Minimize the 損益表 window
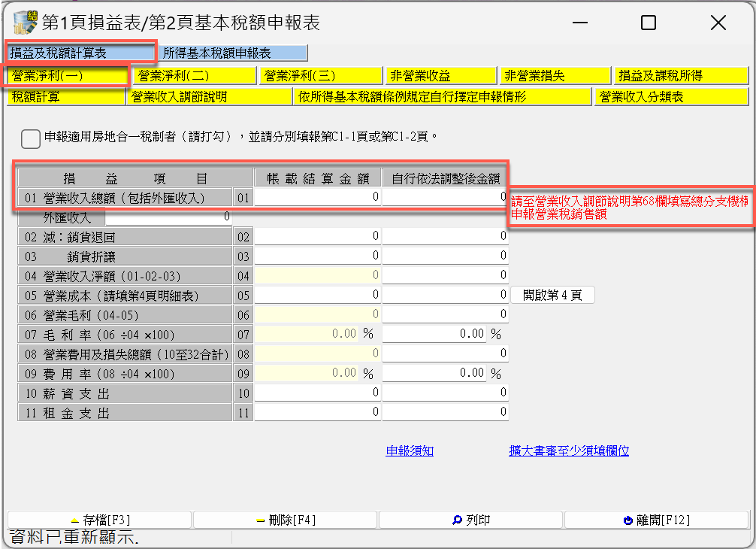 (x=580, y=23)
